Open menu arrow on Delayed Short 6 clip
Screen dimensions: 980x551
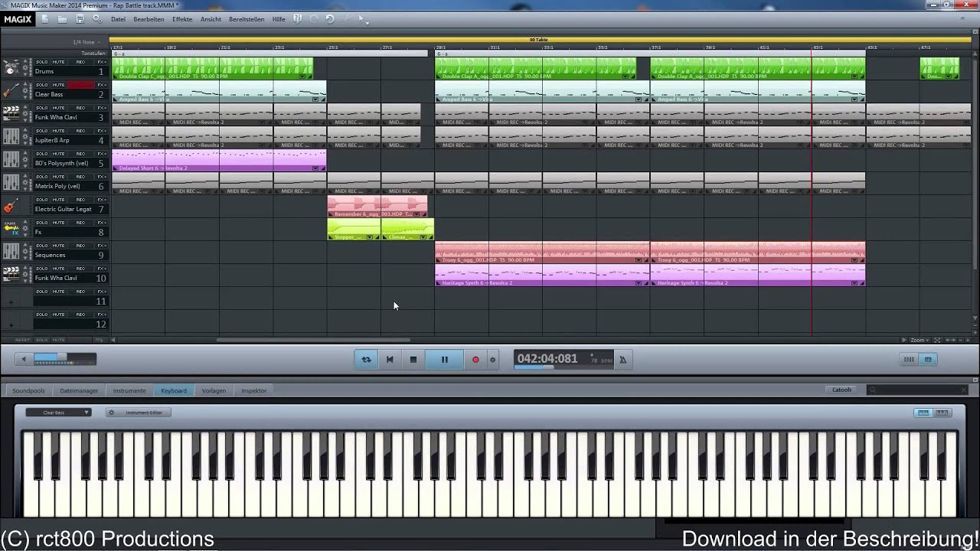coord(315,168)
